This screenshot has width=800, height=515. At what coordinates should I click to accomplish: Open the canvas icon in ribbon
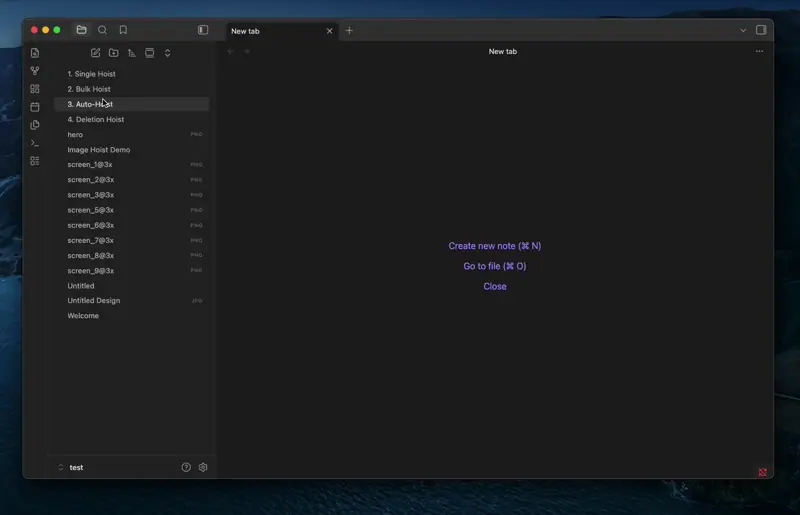pyautogui.click(x=35, y=89)
